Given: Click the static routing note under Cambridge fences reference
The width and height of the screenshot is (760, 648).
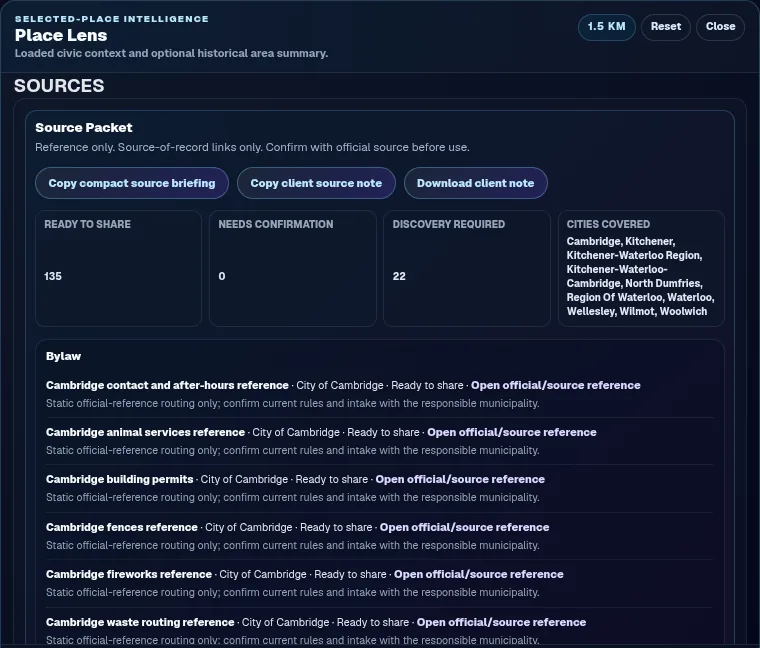Looking at the screenshot, I should click(293, 545).
